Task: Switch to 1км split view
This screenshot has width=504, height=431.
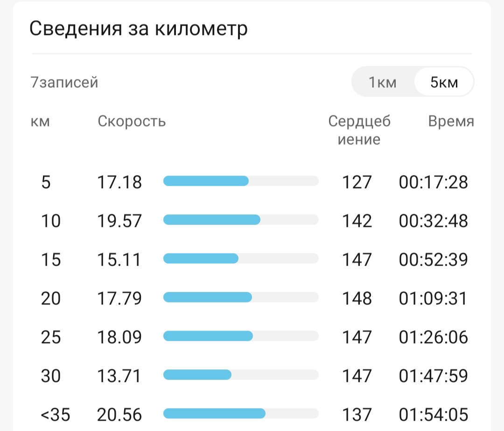Action: pos(383,82)
